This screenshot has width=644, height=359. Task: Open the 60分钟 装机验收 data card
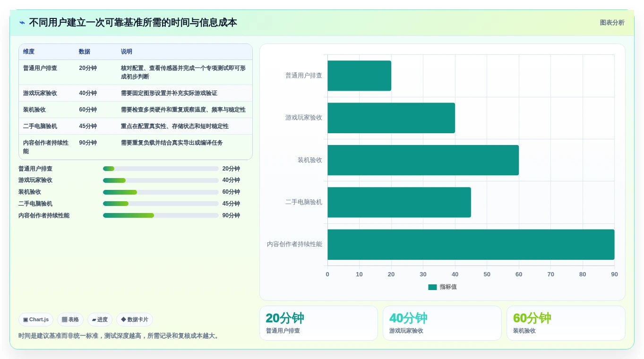click(566, 323)
